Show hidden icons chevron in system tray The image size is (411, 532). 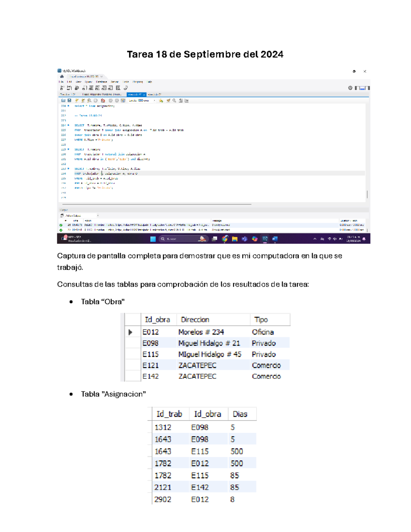(315, 239)
